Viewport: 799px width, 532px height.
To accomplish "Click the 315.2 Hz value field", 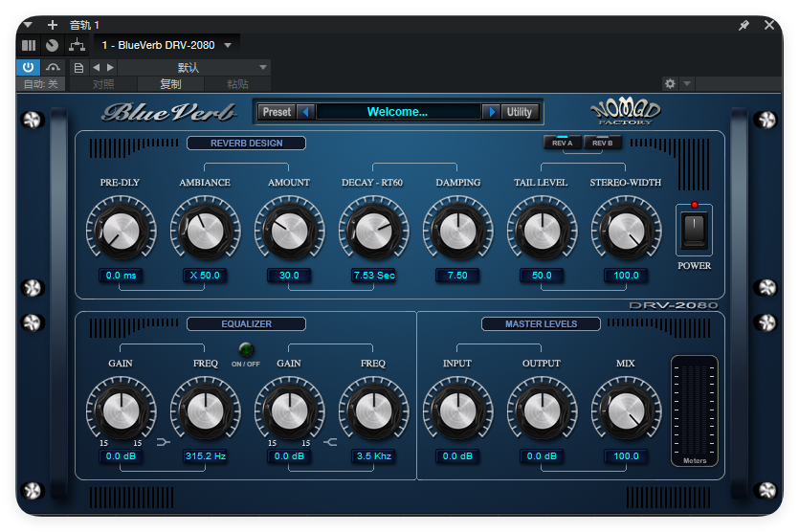I will [205, 456].
